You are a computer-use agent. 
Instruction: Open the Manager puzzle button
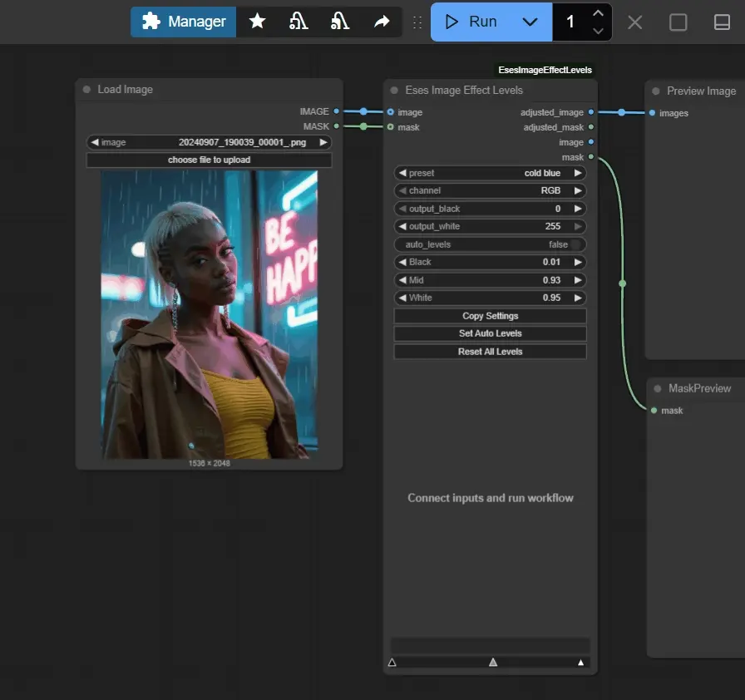coord(183,22)
